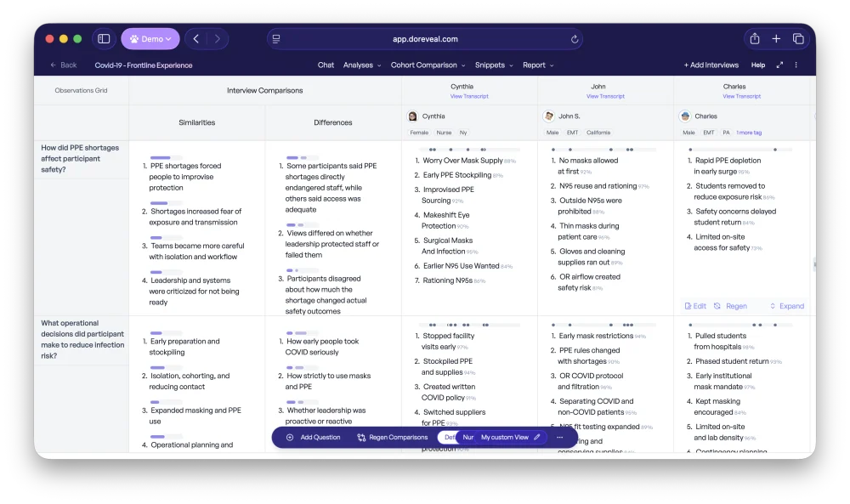Click 'Rationing N95s' observation
This screenshot has height=504, width=850.
point(447,280)
